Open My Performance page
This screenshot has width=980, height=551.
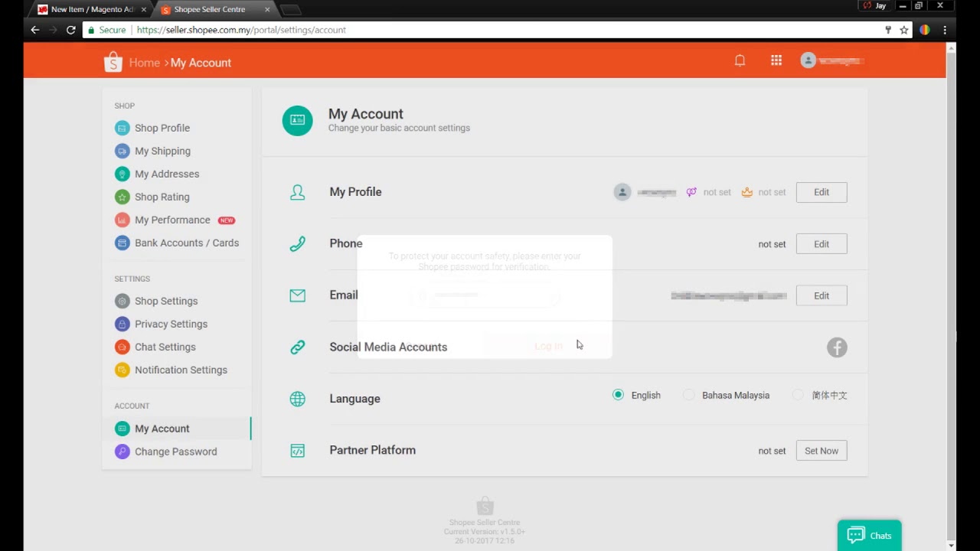pos(172,220)
